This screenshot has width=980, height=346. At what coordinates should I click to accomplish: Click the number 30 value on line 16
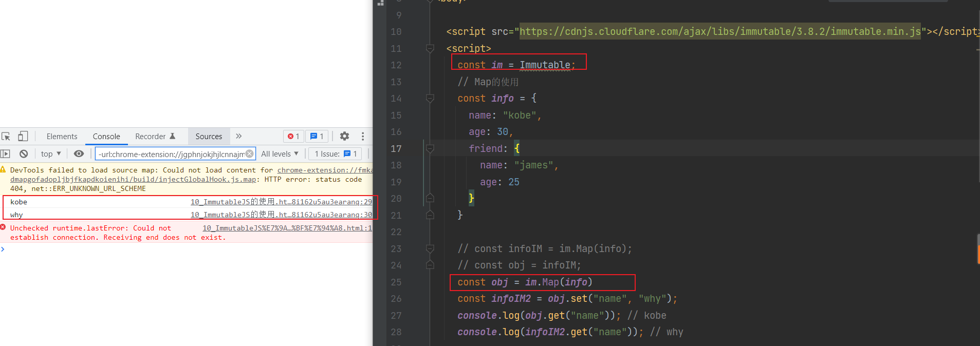503,131
